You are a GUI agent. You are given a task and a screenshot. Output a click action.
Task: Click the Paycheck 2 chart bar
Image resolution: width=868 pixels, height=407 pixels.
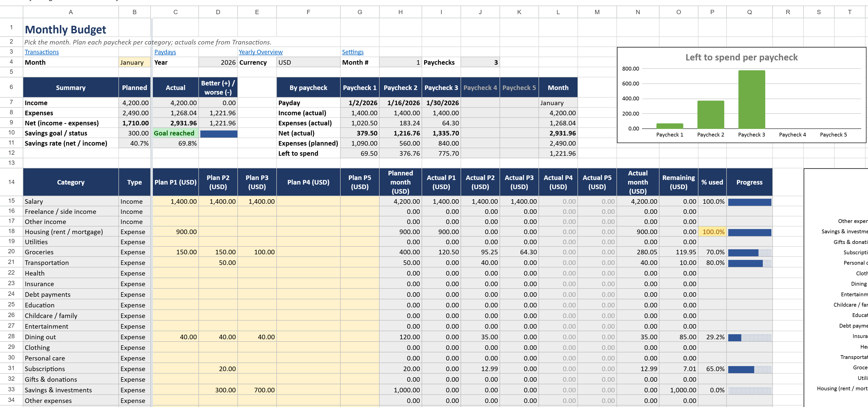(711, 115)
